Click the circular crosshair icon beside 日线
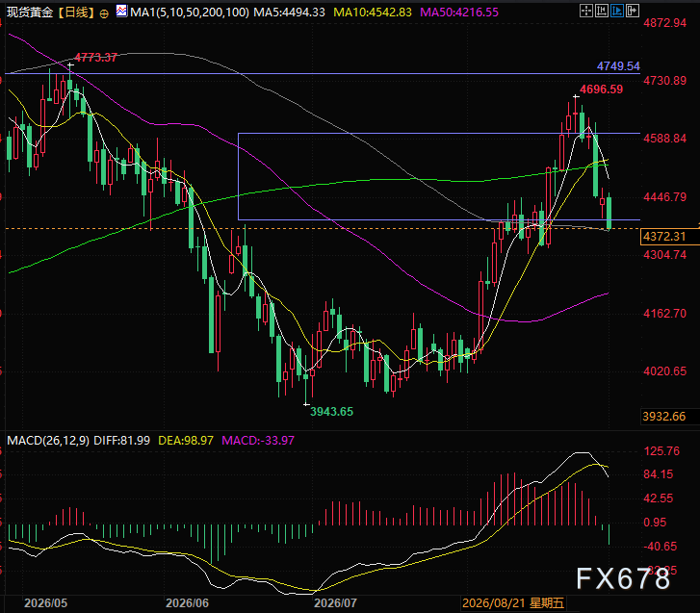 click(104, 13)
